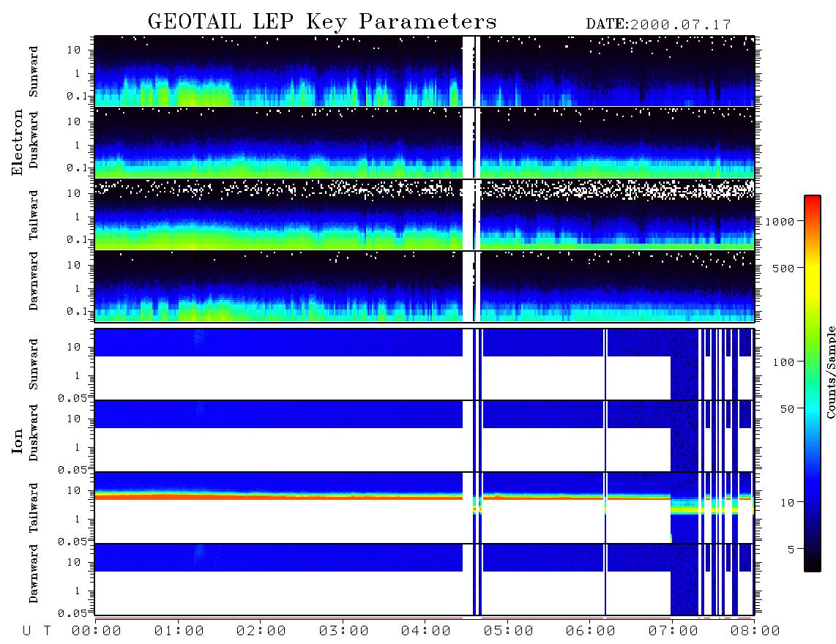The width and height of the screenshot is (836, 644).
Task: Click the 02:00 time axis label
Action: (261, 632)
